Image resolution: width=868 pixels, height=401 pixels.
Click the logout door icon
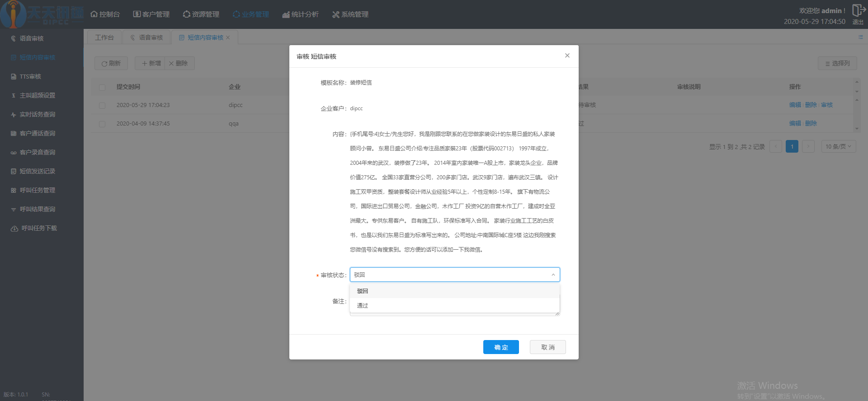pos(858,10)
